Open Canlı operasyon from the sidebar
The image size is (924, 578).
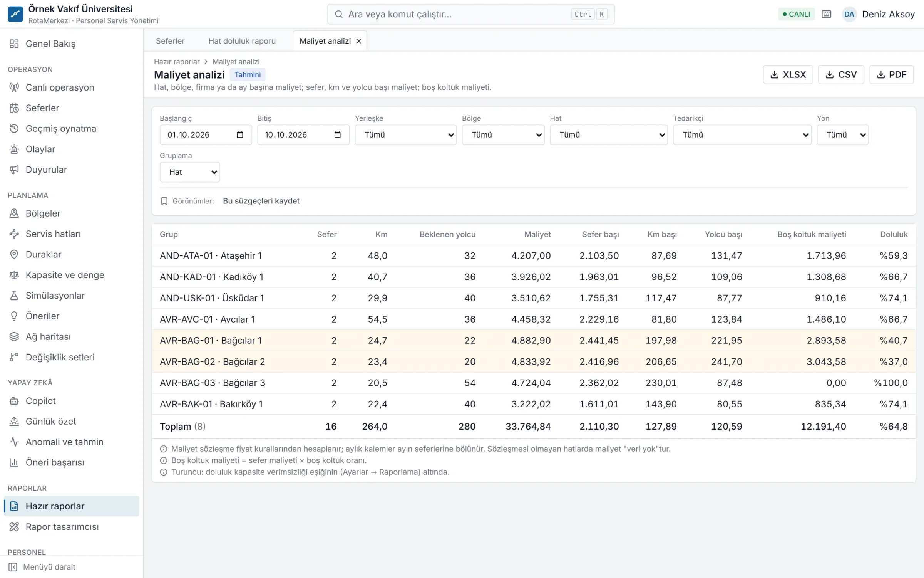71,87
